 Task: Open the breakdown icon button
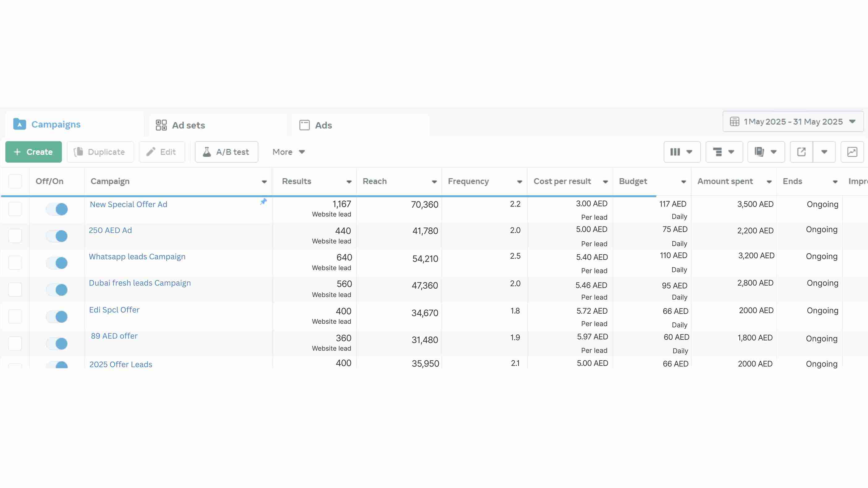tap(724, 152)
